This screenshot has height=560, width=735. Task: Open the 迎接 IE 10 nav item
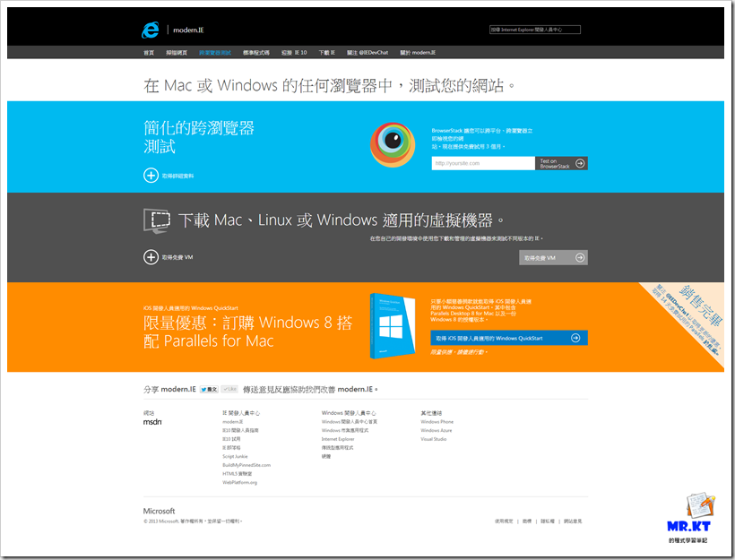coord(294,53)
